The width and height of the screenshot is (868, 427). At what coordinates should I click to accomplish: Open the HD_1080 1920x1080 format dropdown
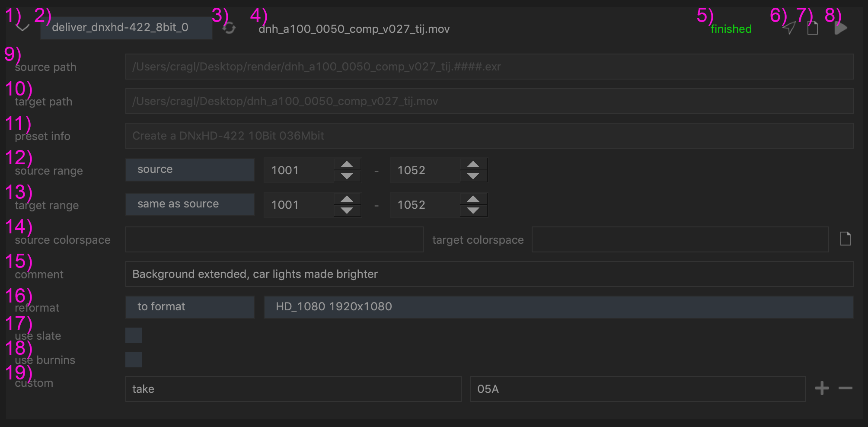coord(558,307)
